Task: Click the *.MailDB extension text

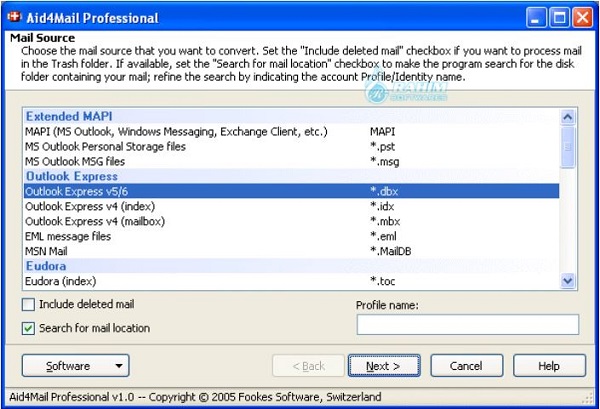Action: click(x=391, y=251)
